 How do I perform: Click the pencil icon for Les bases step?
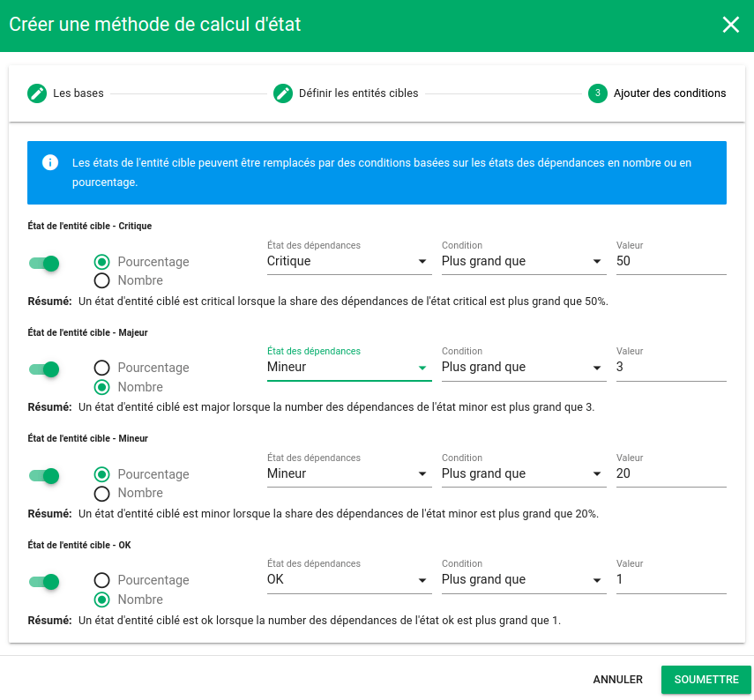pos(36,93)
